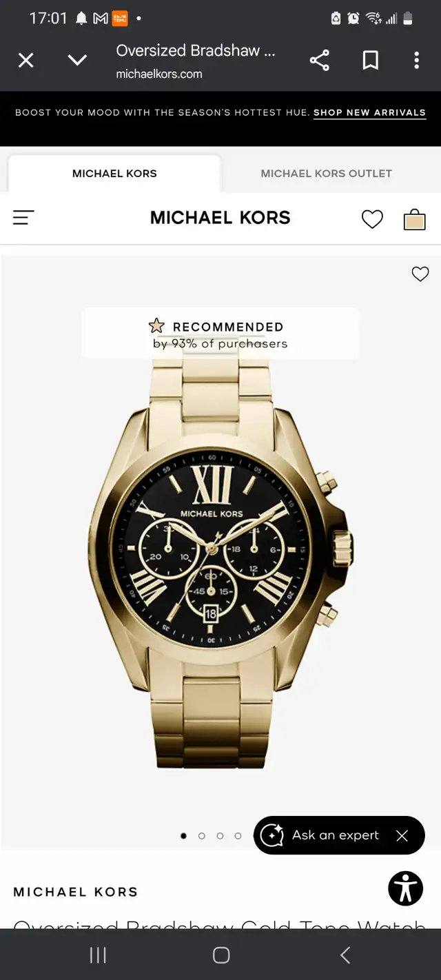The height and width of the screenshot is (980, 441).
Task: Add watch to favorites with heart
Action: click(x=420, y=274)
